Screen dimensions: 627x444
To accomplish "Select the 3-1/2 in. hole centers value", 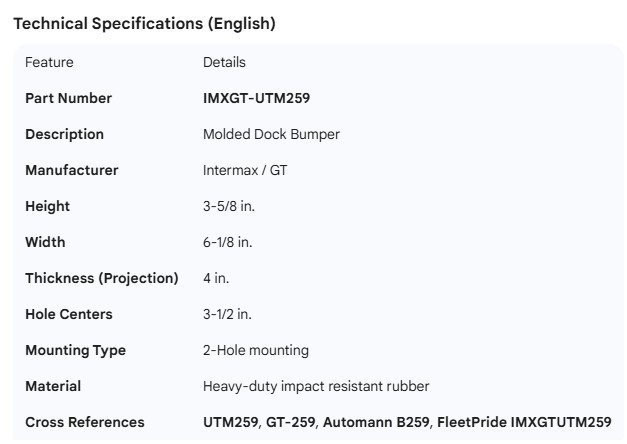I will (x=227, y=314).
